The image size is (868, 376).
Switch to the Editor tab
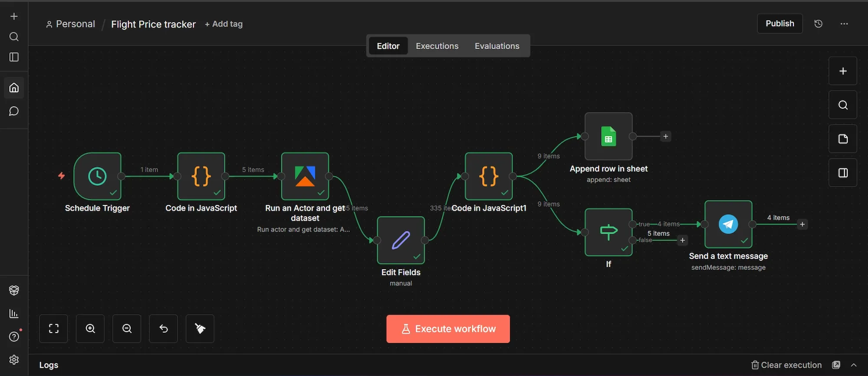[388, 46]
